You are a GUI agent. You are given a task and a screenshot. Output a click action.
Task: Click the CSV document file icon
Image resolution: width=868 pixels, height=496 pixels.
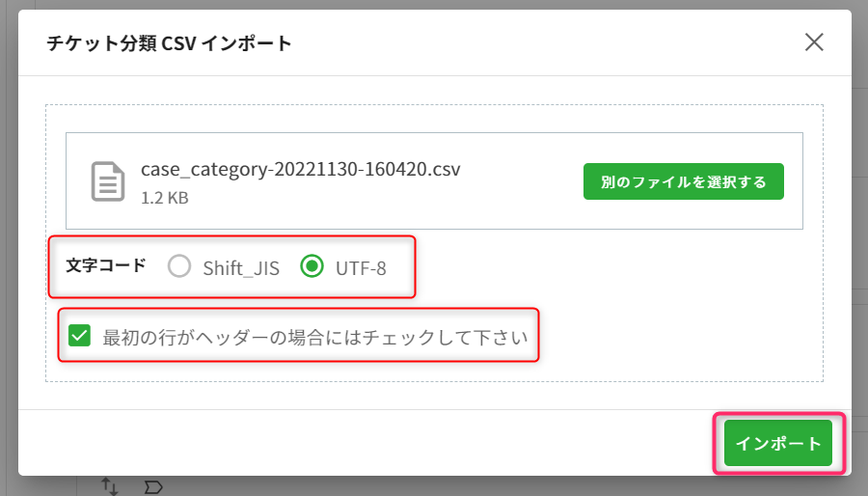point(107,181)
